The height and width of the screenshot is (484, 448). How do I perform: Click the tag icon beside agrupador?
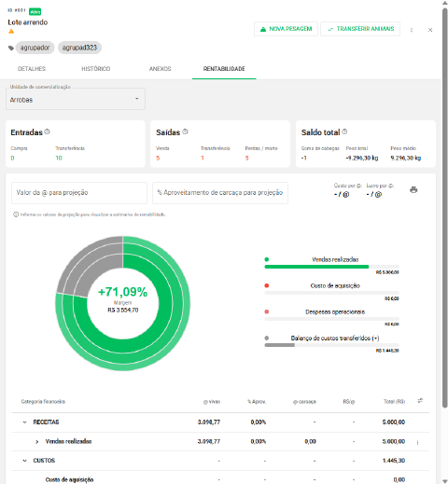[11, 48]
